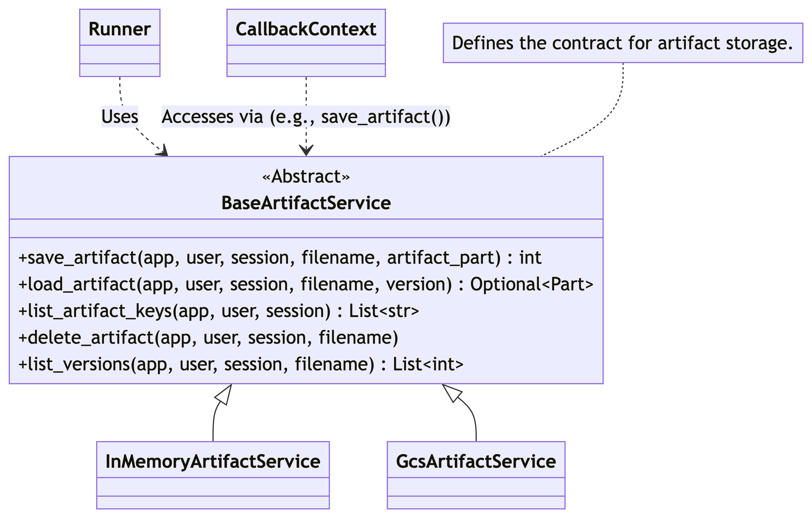This screenshot has width=812, height=517.
Task: Select the save_artifact method line
Action: [280, 258]
